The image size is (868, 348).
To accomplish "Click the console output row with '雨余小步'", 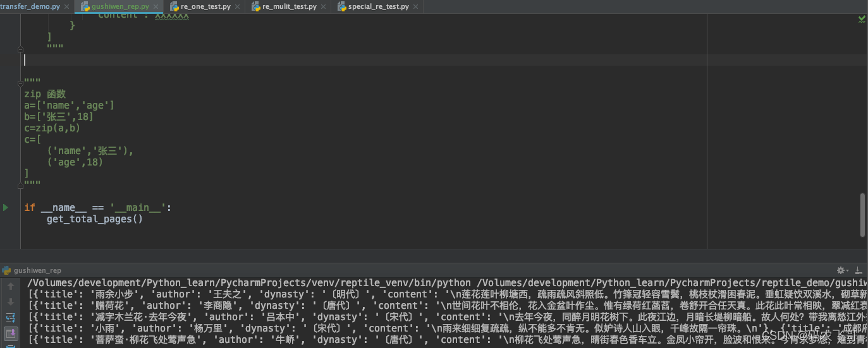I will (x=447, y=294).
